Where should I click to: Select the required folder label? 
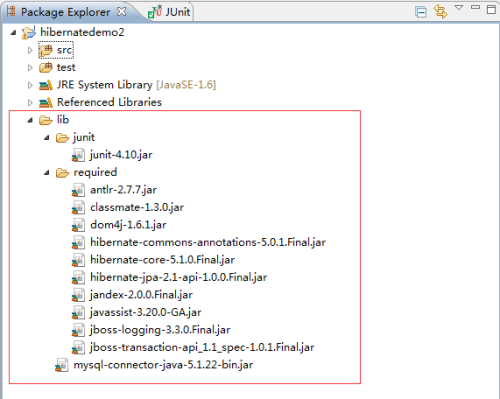(95, 172)
